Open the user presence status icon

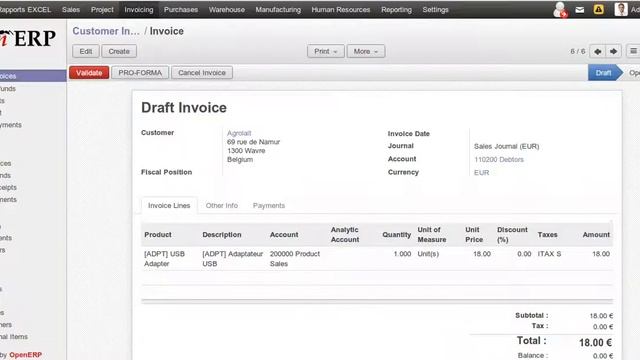[x=560, y=9]
